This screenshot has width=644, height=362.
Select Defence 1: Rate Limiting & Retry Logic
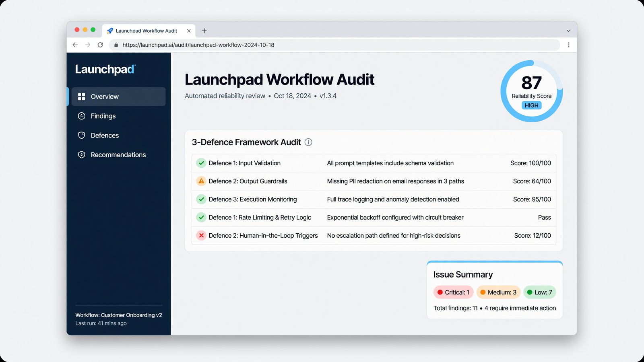(260, 217)
